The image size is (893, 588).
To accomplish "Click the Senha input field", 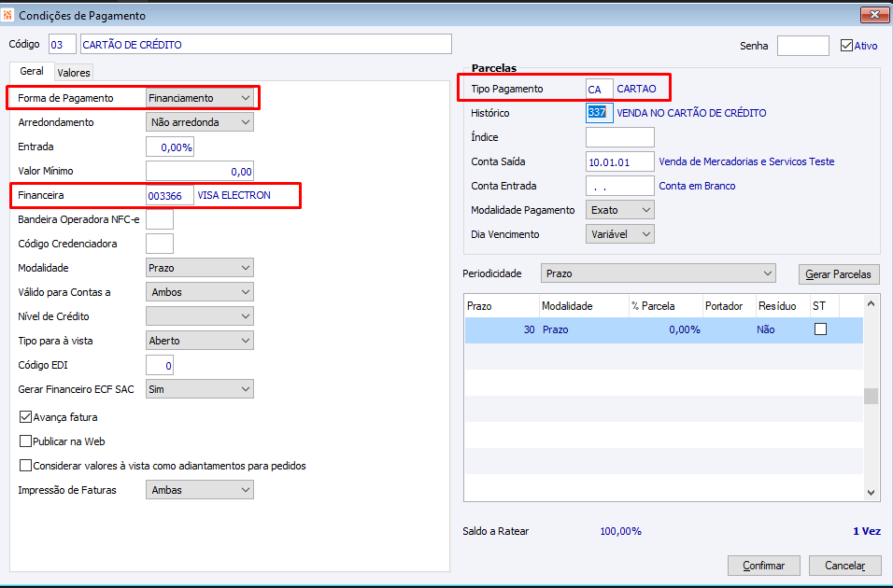I will click(803, 46).
